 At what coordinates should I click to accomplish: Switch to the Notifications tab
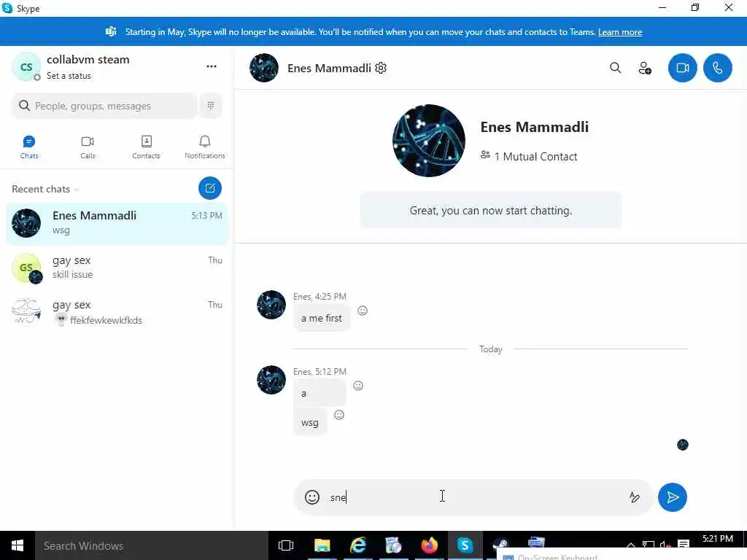pos(205,147)
